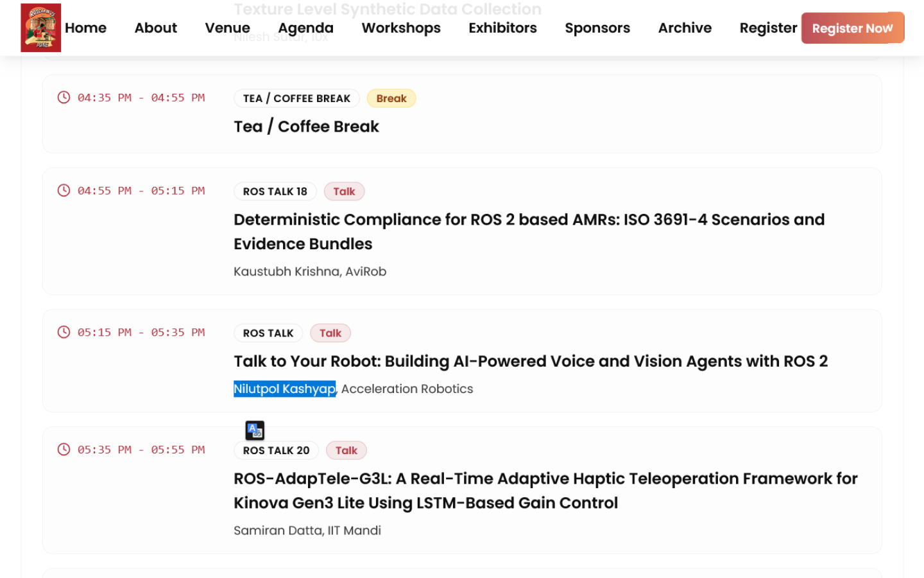Go to the About page

(155, 28)
